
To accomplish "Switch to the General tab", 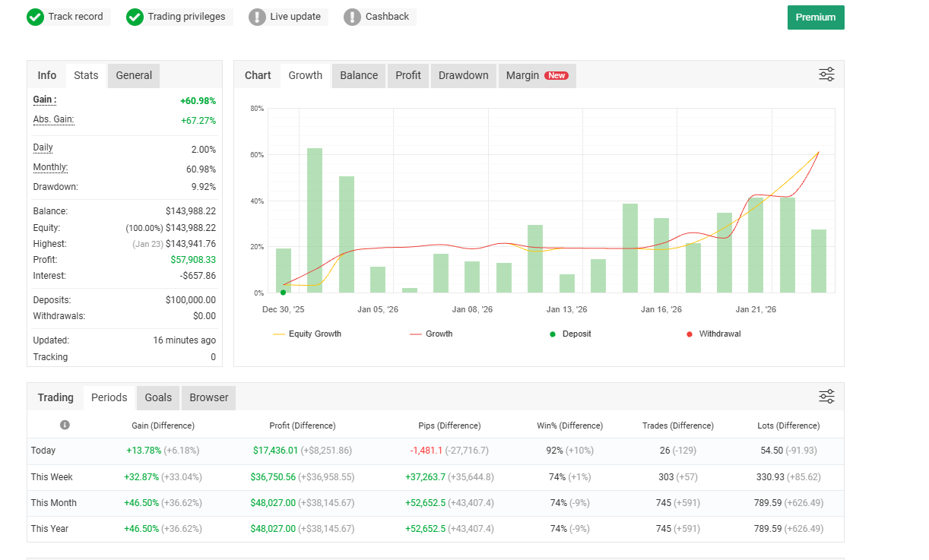I will [x=134, y=75].
